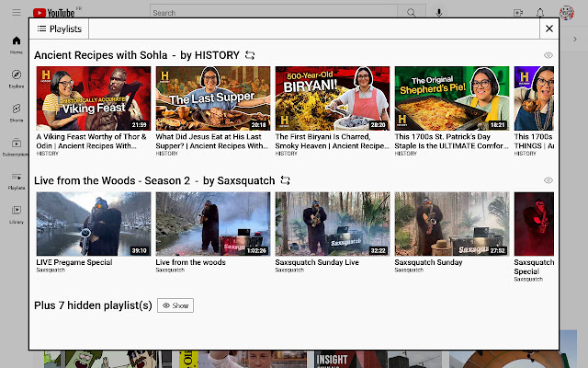Play the Viking Feast video thumbnail
This screenshot has width=588, height=368.
pyautogui.click(x=94, y=98)
